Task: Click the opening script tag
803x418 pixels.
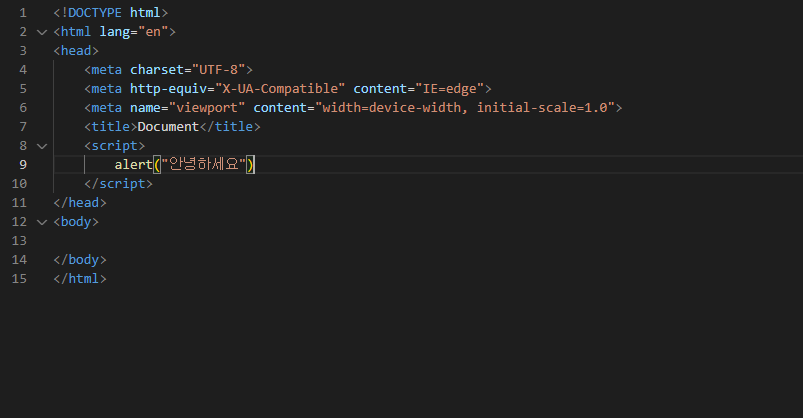Action: click(115, 145)
